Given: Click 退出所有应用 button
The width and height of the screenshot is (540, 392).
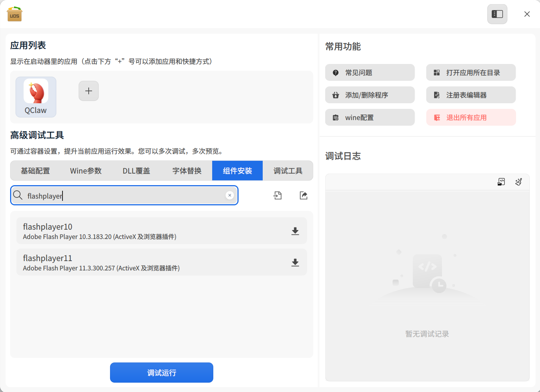Looking at the screenshot, I should [471, 117].
